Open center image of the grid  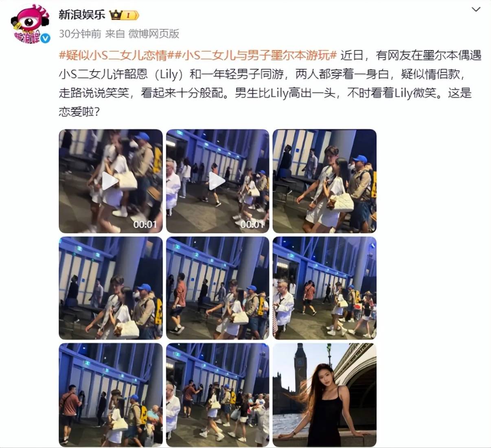tap(218, 288)
